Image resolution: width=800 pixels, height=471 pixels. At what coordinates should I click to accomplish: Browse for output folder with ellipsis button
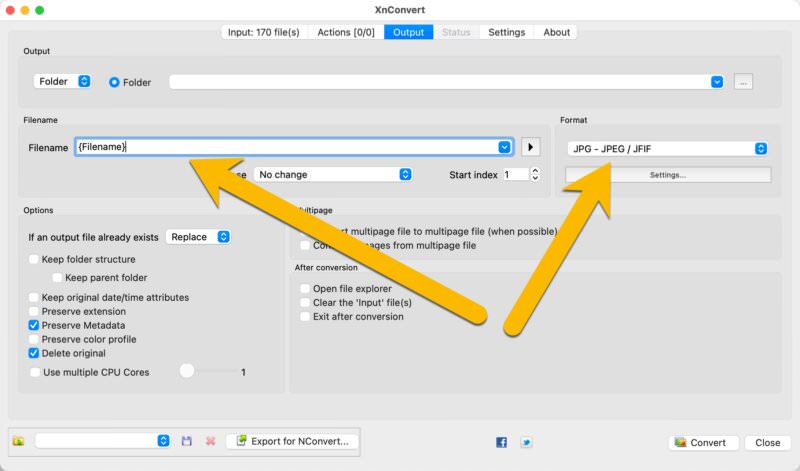coord(743,82)
